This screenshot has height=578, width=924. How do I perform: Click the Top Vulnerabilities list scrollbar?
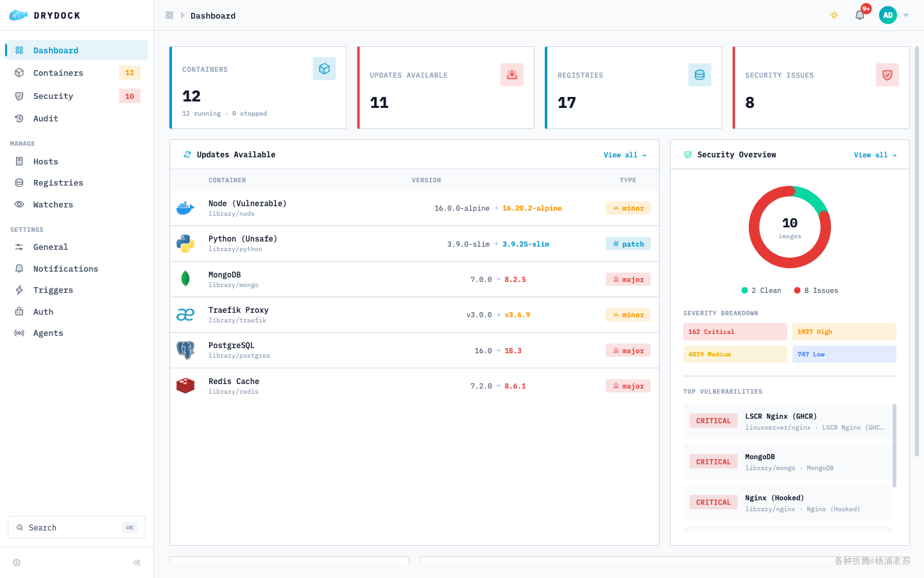894,446
